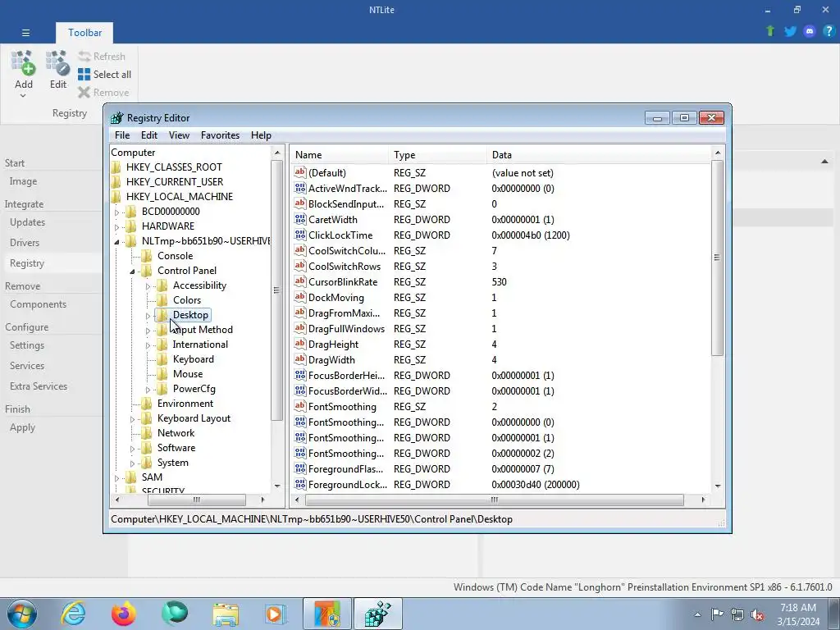Select the (Default) string value icon
This screenshot has width=840, height=630.
pos(300,172)
